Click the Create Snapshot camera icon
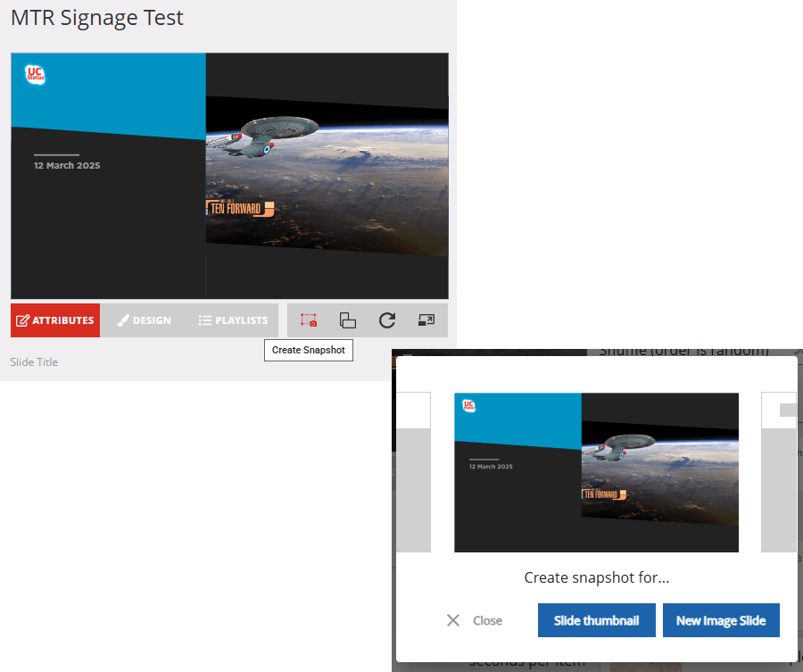The height and width of the screenshot is (672, 803). tap(309, 320)
